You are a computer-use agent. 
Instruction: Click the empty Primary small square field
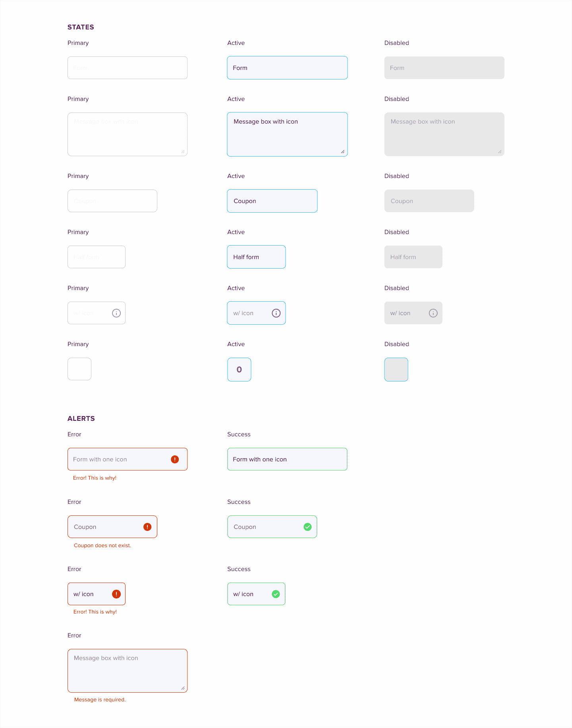[79, 369]
